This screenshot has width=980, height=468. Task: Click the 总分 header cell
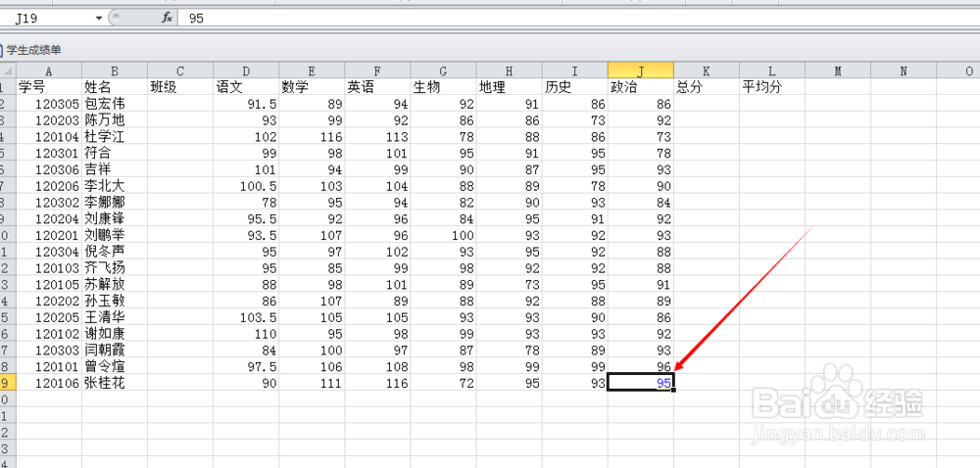[707, 87]
